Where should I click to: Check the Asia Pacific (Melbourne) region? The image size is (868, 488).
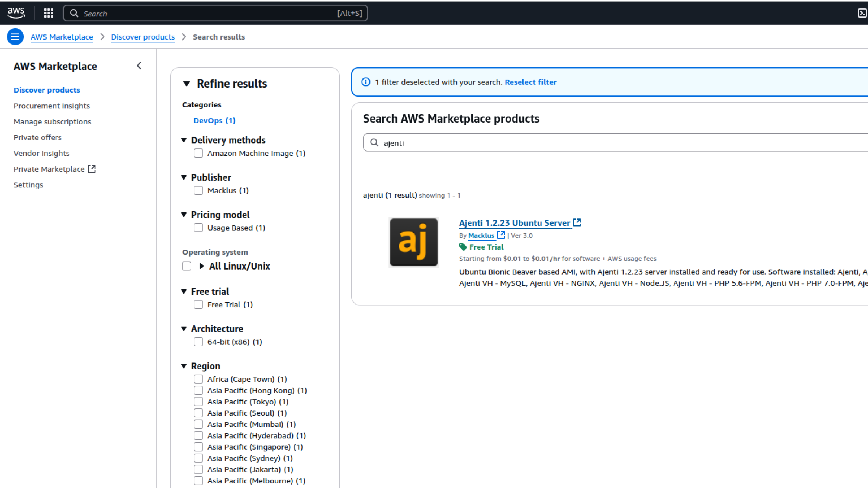coord(198,481)
